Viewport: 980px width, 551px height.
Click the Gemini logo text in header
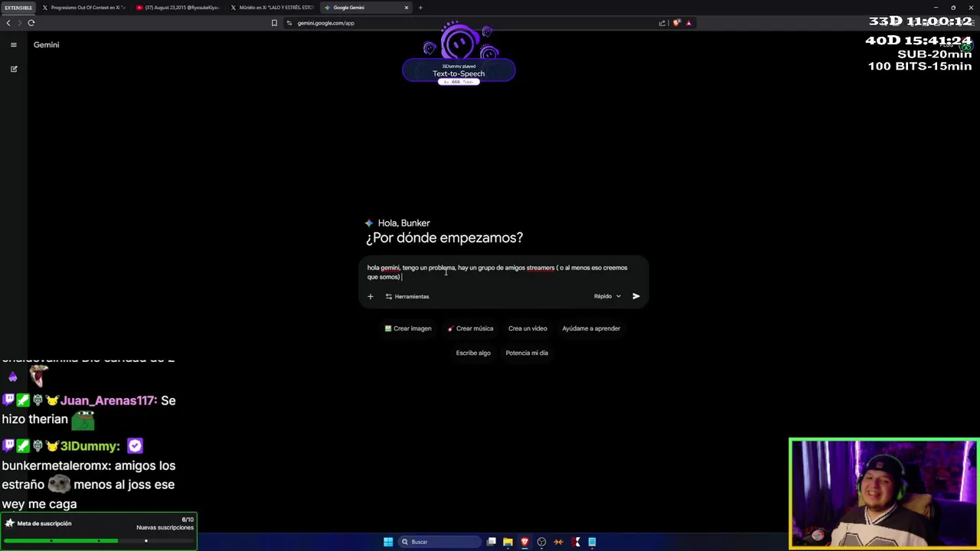pyautogui.click(x=46, y=44)
